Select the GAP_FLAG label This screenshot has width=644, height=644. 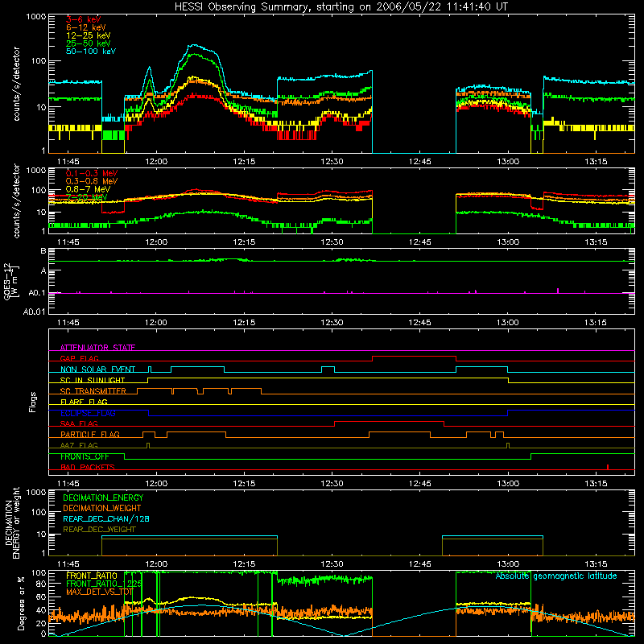point(79,358)
